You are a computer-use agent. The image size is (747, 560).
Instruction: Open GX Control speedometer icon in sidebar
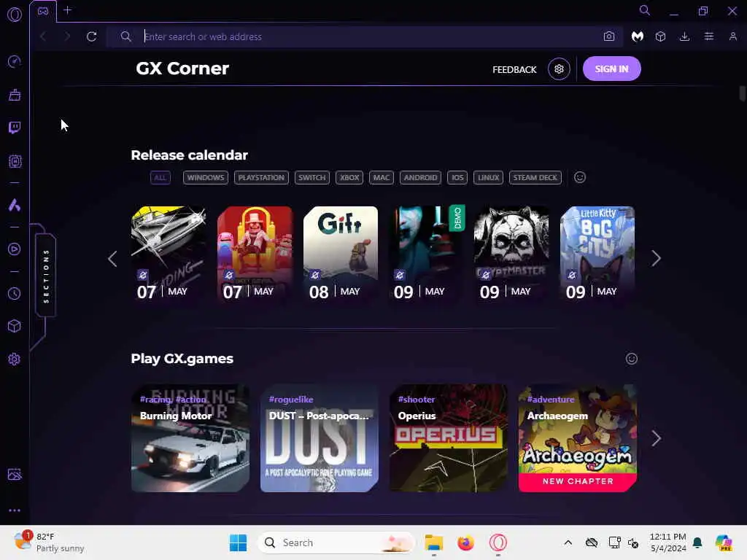(x=15, y=62)
